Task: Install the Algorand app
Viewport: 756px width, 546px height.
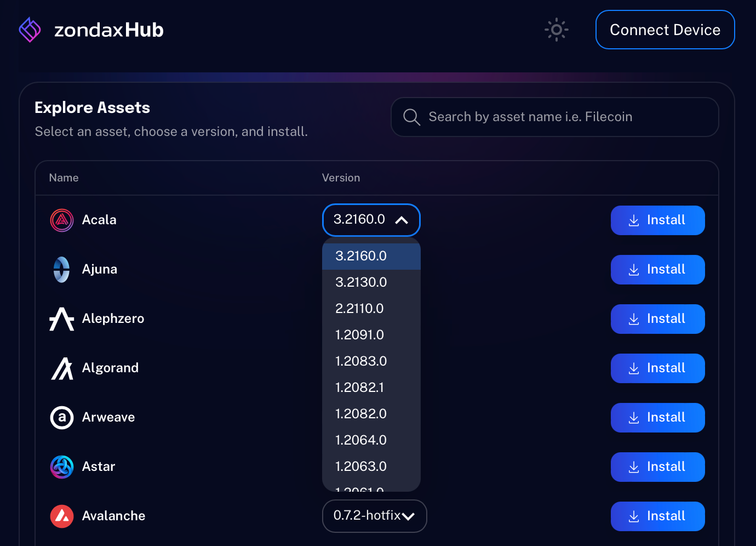Action: 657,368
